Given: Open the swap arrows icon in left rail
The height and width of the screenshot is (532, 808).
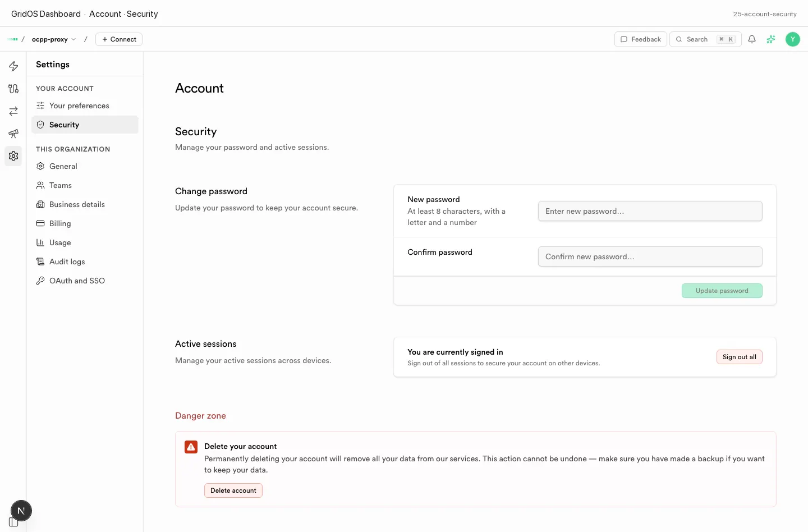Looking at the screenshot, I should tap(13, 111).
